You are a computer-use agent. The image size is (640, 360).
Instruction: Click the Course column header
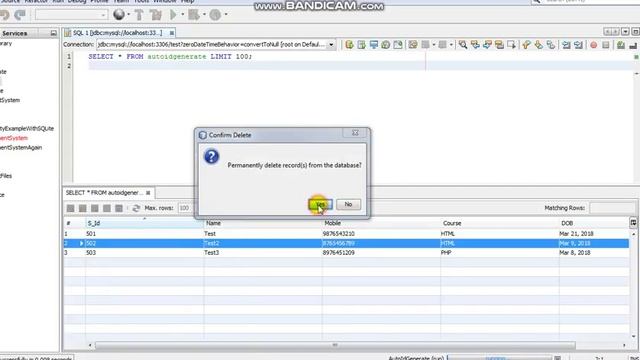tap(499, 223)
